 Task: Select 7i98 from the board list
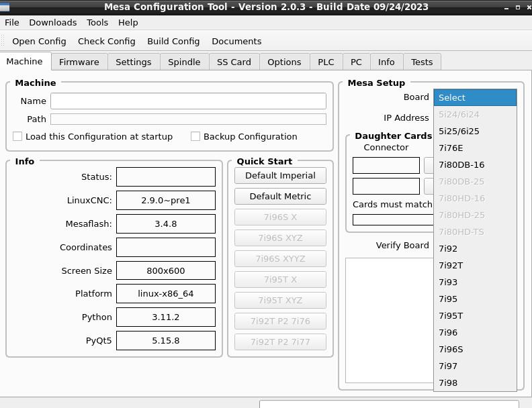(475, 383)
